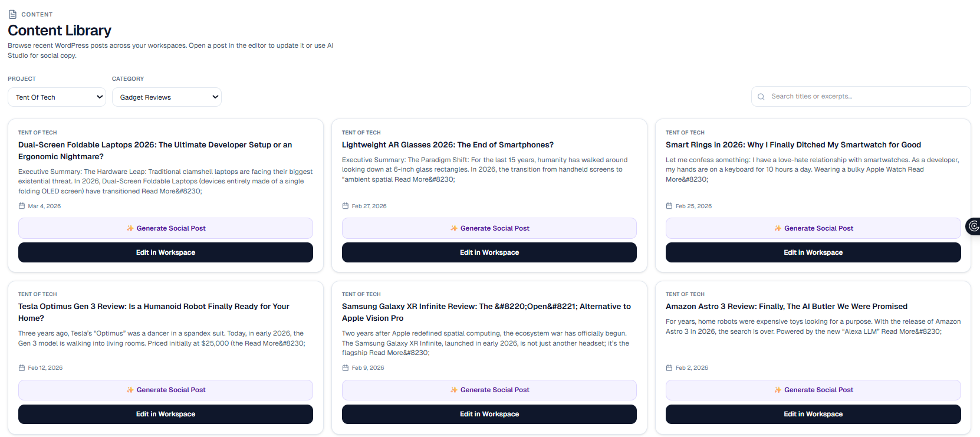The image size is (980, 437).
Task: Click the sparkle icon on Amazon Astro 3 card
Action: point(778,390)
